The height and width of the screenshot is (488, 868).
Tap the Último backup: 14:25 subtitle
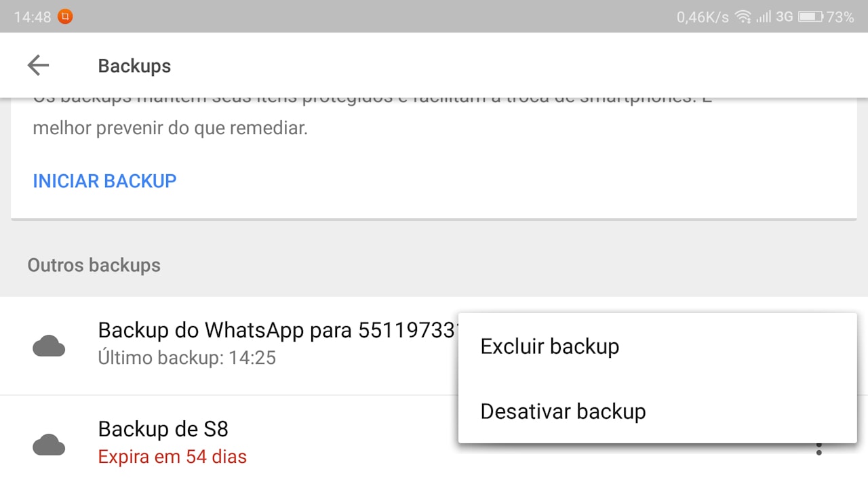187,357
